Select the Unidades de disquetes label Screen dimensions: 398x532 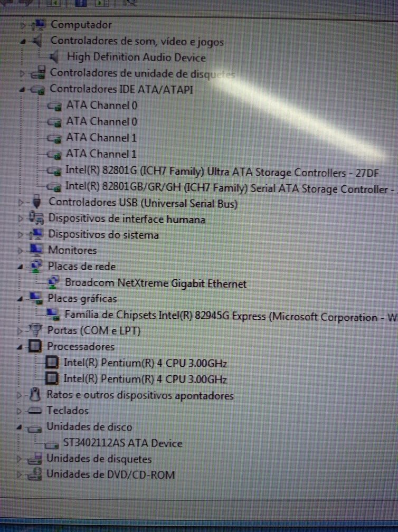(99, 459)
